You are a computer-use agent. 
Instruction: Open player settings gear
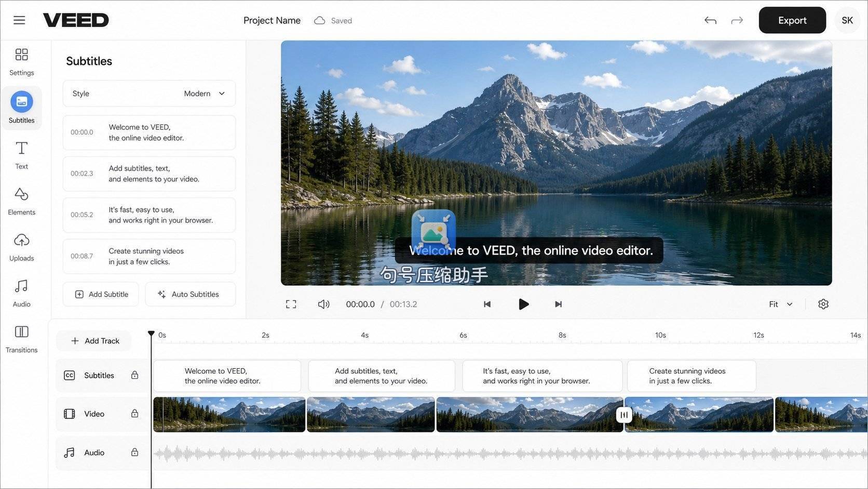823,304
